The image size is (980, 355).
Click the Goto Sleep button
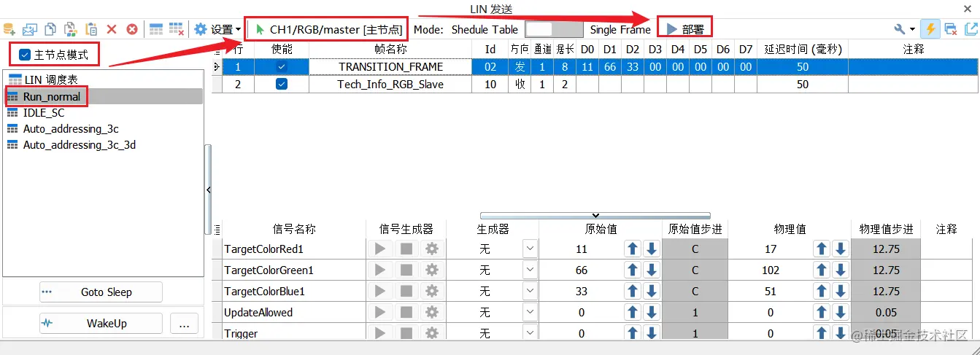tap(101, 292)
